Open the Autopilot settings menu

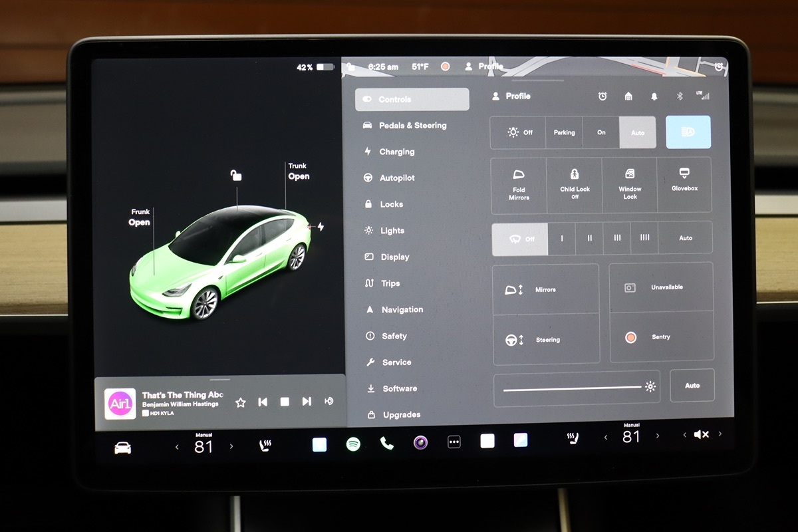click(x=396, y=178)
